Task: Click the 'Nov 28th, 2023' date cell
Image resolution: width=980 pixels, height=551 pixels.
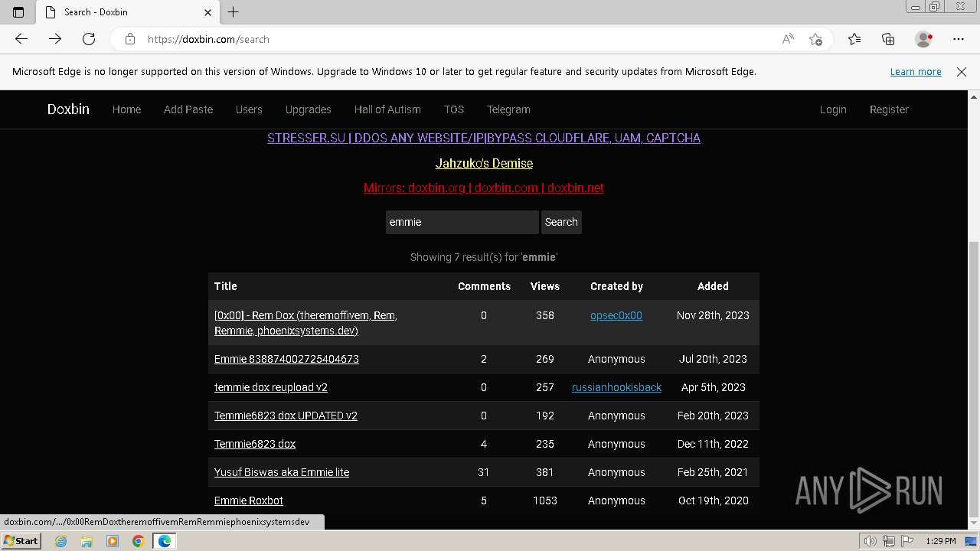Action: point(713,315)
